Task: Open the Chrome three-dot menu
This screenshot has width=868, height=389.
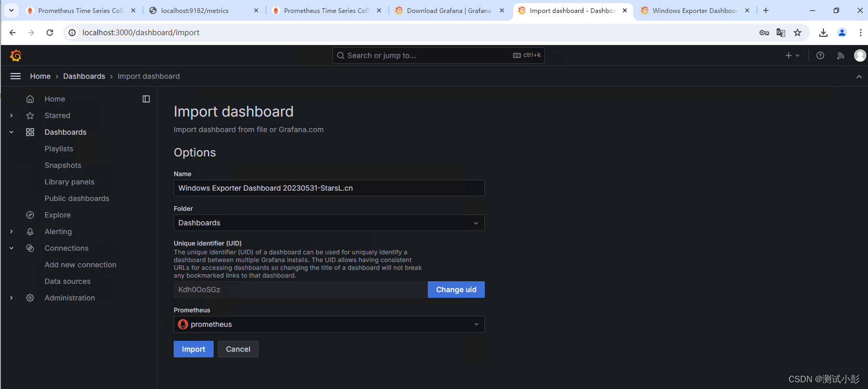Action: 860,33
